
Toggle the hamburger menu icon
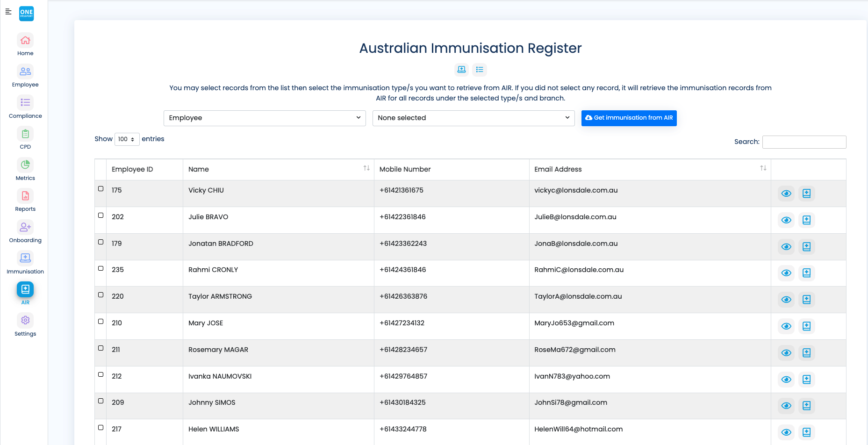(x=8, y=12)
